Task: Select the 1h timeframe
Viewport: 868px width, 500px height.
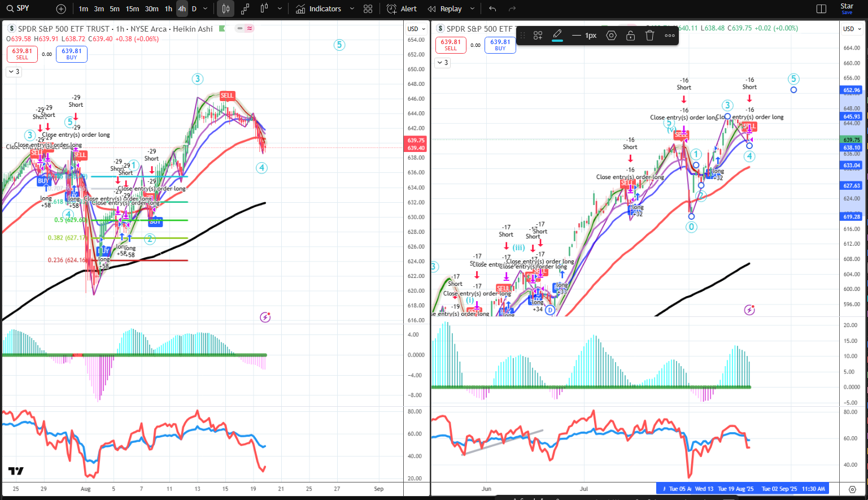Action: (168, 9)
